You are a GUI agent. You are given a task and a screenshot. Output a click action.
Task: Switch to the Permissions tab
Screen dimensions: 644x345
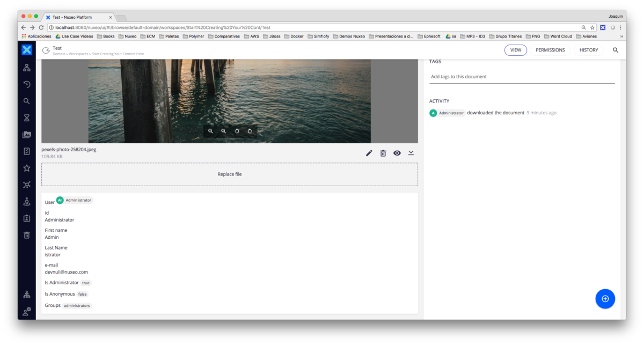pyautogui.click(x=550, y=50)
